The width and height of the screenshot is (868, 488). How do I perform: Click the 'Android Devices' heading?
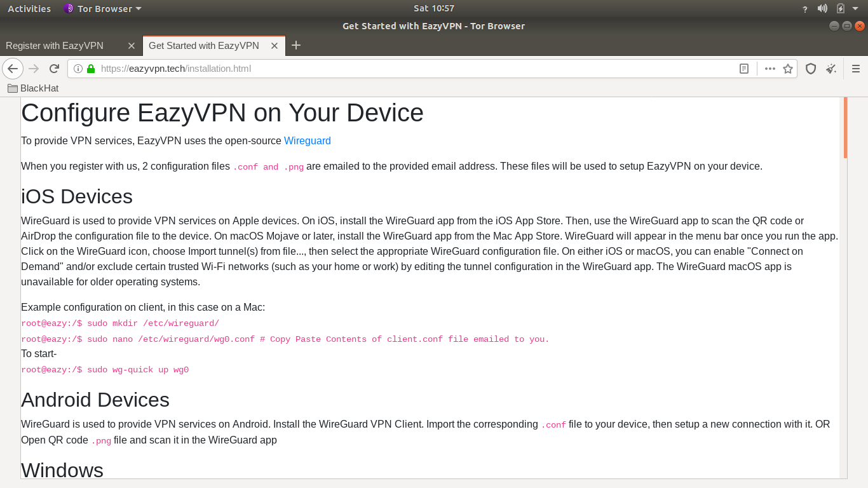pos(95,400)
